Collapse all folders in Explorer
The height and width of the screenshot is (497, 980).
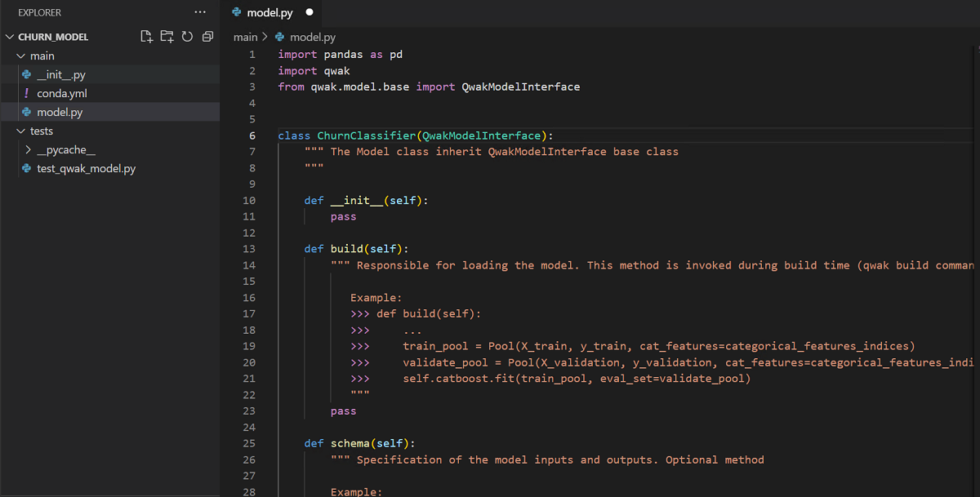pyautogui.click(x=207, y=37)
